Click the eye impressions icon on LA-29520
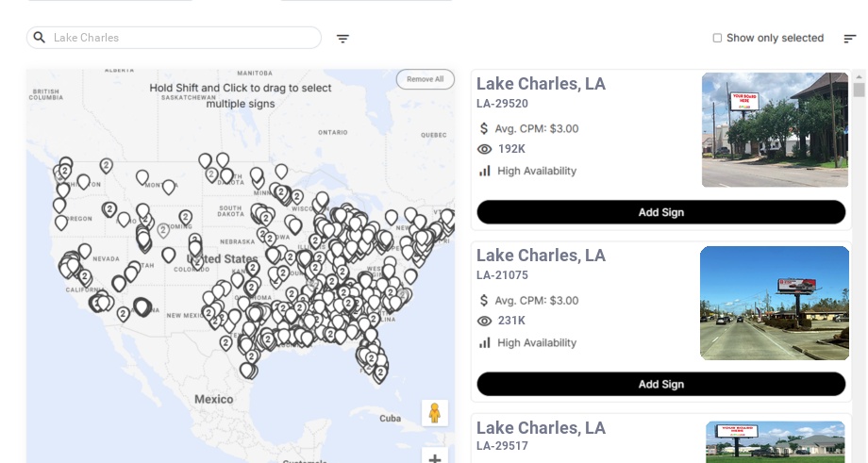 pos(485,149)
